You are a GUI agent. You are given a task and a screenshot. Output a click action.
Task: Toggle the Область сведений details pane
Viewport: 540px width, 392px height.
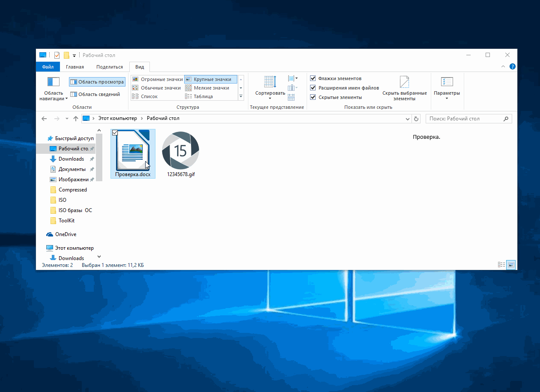pos(95,94)
